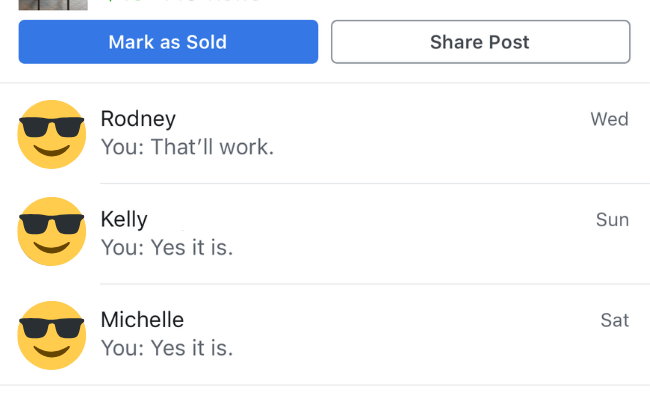This screenshot has width=650, height=400.
Task: Click empty space right of Rodney's name
Action: (380, 119)
